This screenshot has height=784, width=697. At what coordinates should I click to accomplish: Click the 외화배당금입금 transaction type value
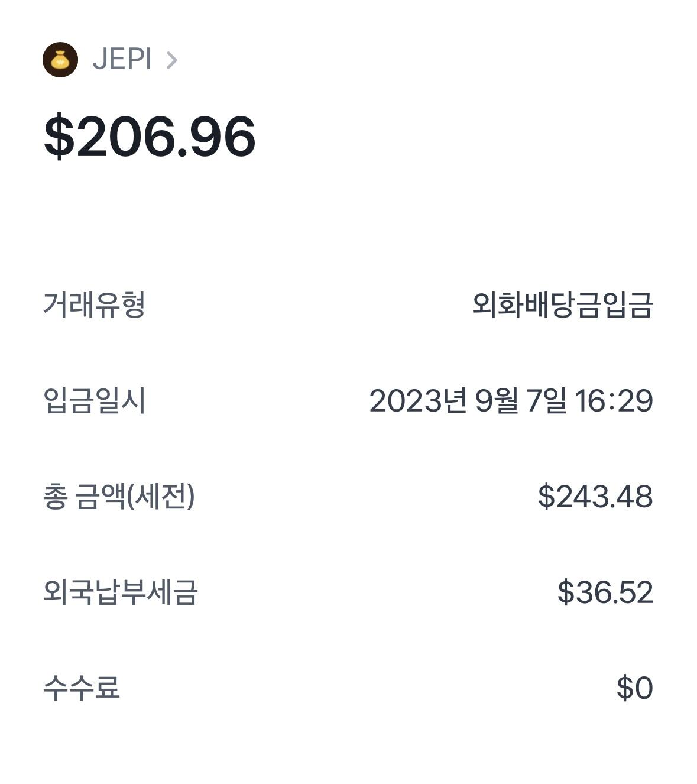(x=562, y=305)
